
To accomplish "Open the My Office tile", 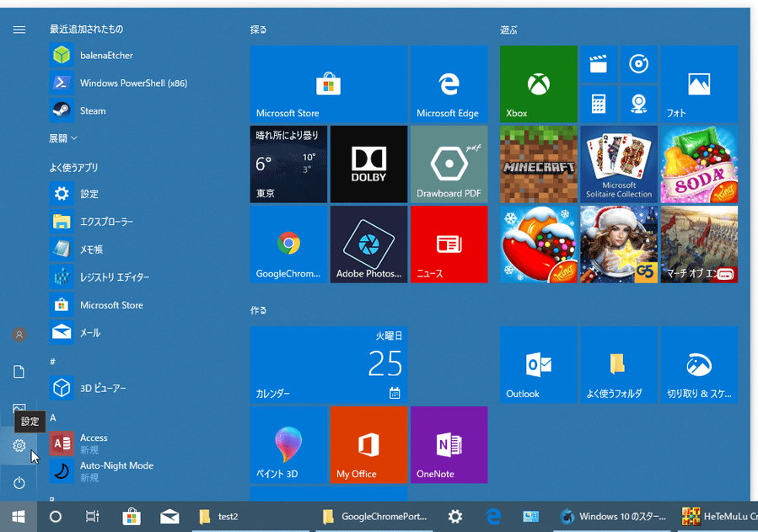I will [368, 445].
